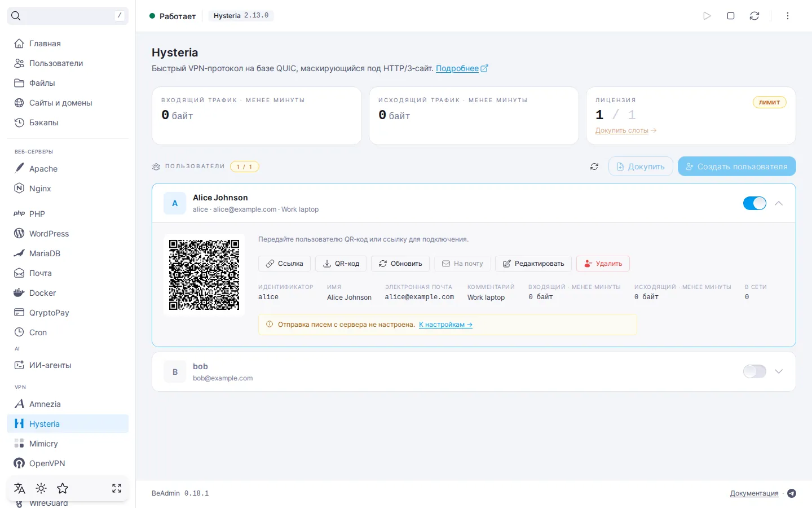Navigate to Сайты и домены

point(68,103)
